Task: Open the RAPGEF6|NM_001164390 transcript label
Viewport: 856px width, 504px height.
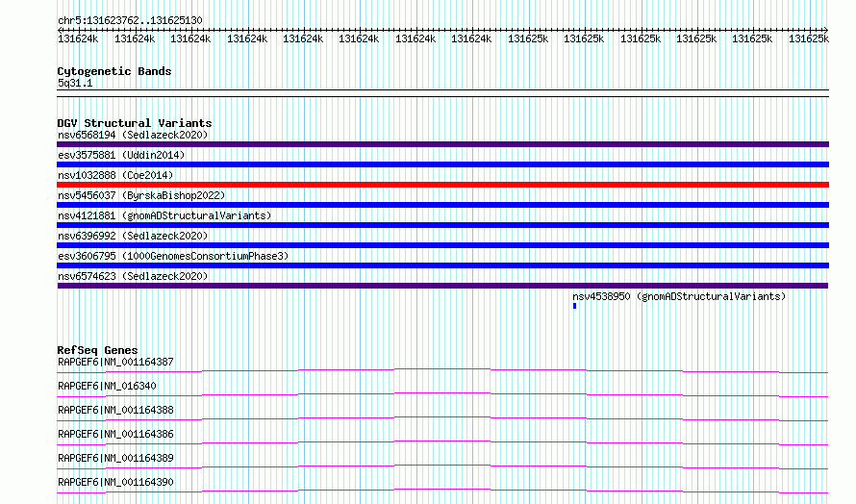Action: 115,482
